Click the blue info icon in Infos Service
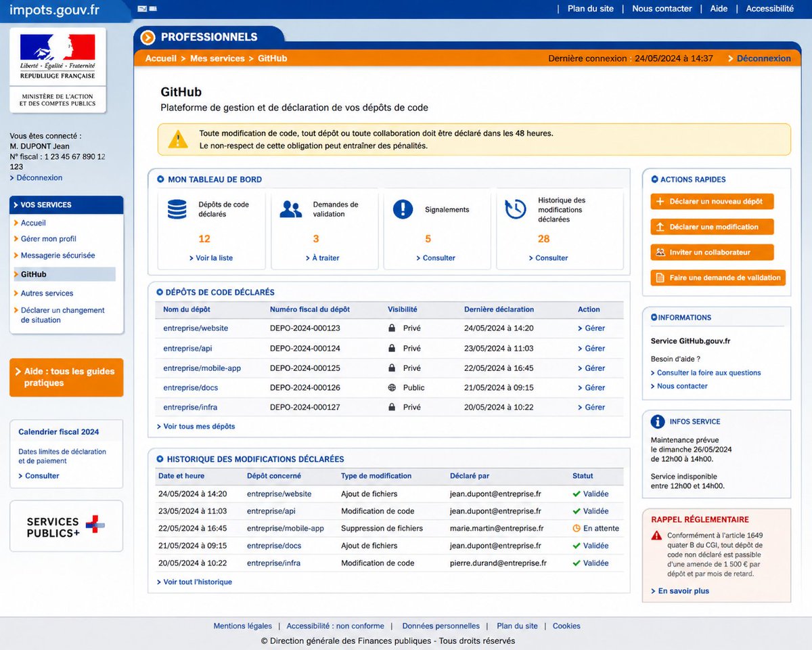 [658, 422]
